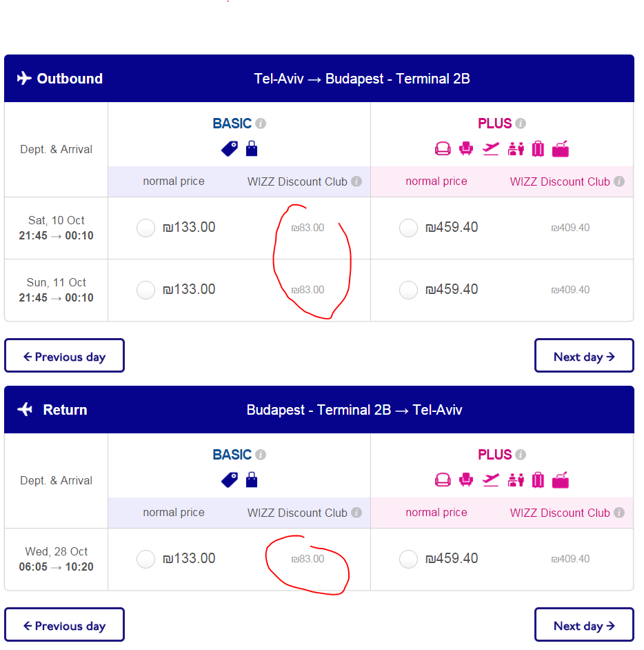644x650 pixels.
Task: Click the info icon beside return BASIC
Action: pos(261,455)
